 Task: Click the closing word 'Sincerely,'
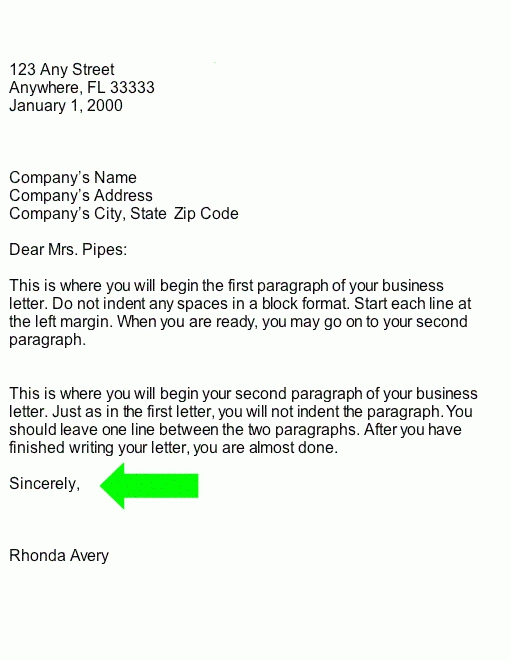(x=45, y=484)
